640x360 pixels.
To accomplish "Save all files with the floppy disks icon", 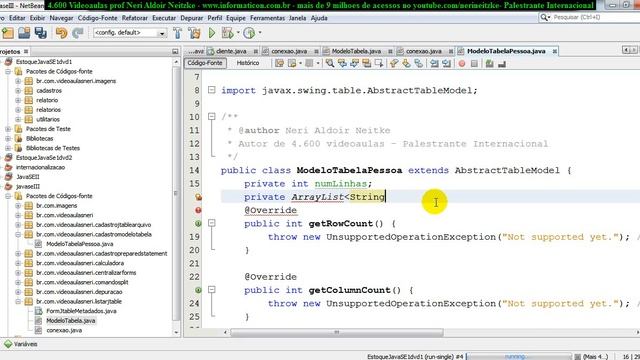I will [40, 33].
